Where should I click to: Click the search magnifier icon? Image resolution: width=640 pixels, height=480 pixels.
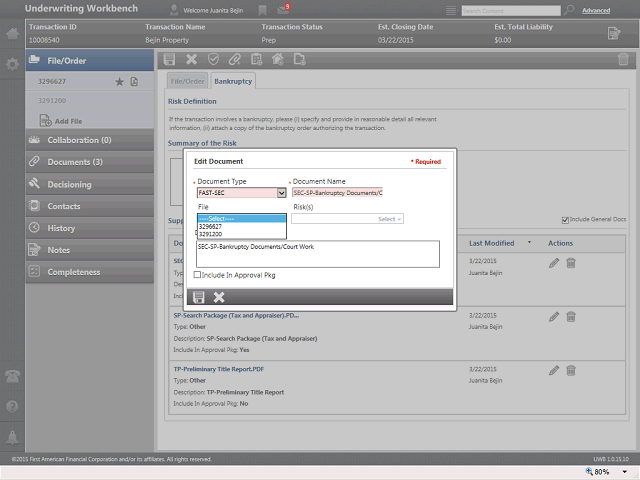[x=569, y=10]
